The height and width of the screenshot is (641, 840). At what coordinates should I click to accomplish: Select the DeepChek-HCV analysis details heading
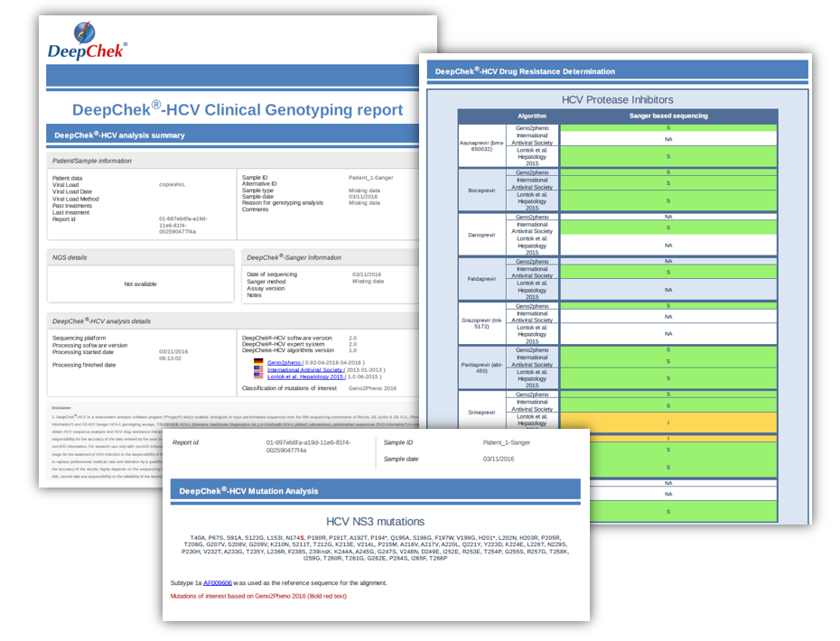[x=101, y=321]
